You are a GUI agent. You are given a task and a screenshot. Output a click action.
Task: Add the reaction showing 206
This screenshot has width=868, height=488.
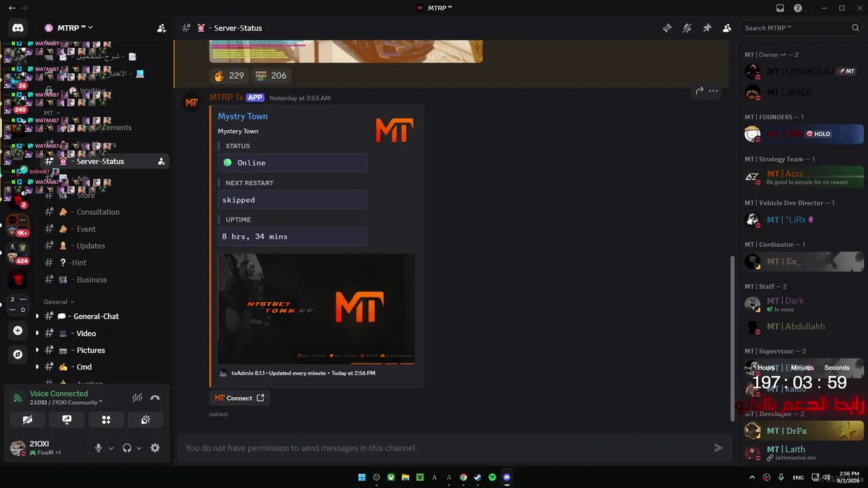(271, 75)
